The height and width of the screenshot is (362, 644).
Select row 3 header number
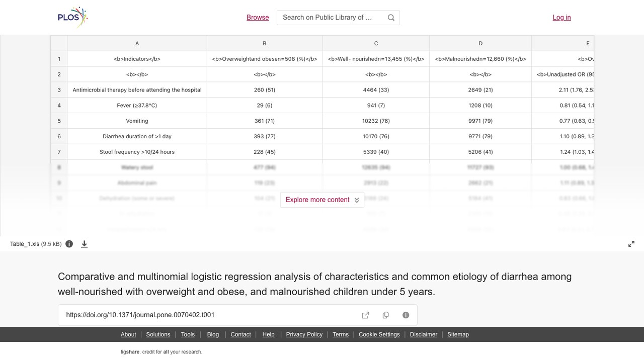(x=59, y=90)
